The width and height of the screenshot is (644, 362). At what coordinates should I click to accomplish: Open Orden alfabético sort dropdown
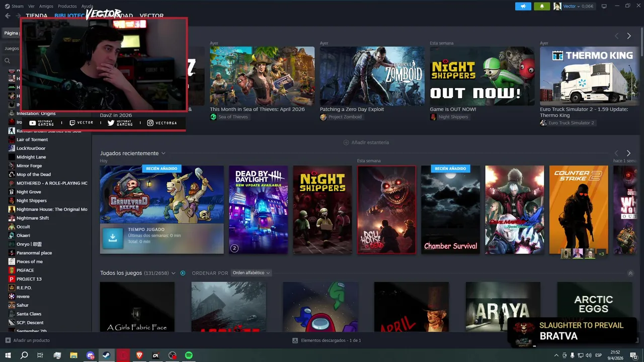click(x=251, y=273)
